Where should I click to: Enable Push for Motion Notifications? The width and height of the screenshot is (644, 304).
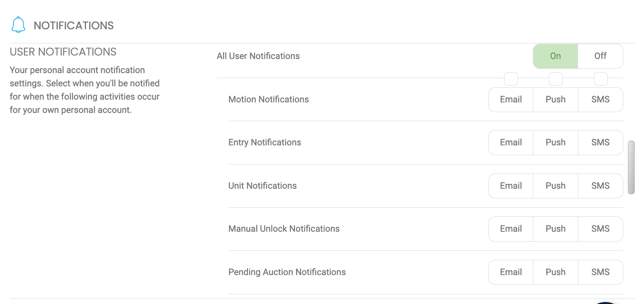click(555, 100)
